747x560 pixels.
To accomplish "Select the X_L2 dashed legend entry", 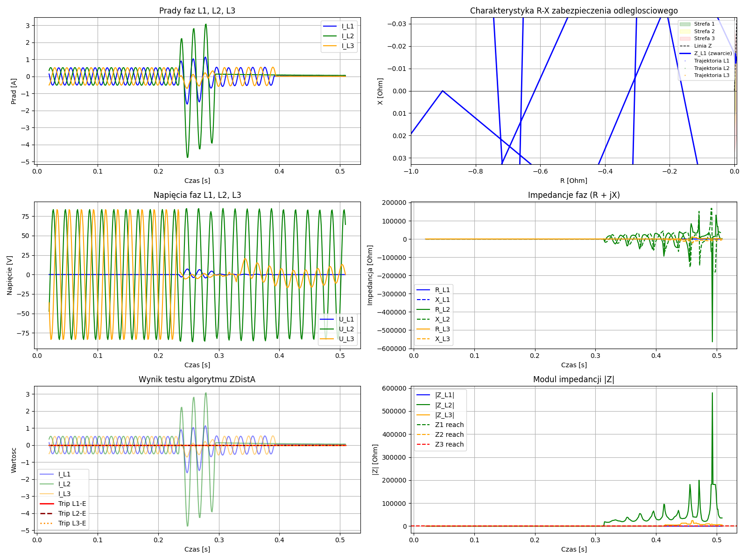I will click(442, 319).
